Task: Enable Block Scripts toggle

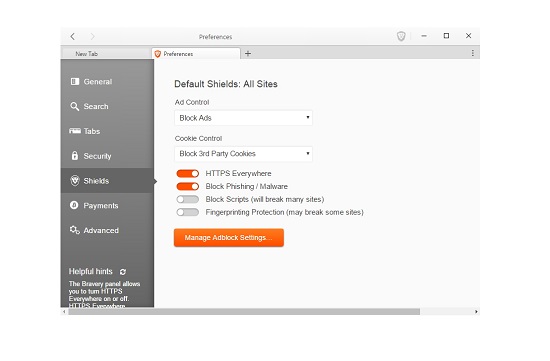Action: [x=188, y=199]
